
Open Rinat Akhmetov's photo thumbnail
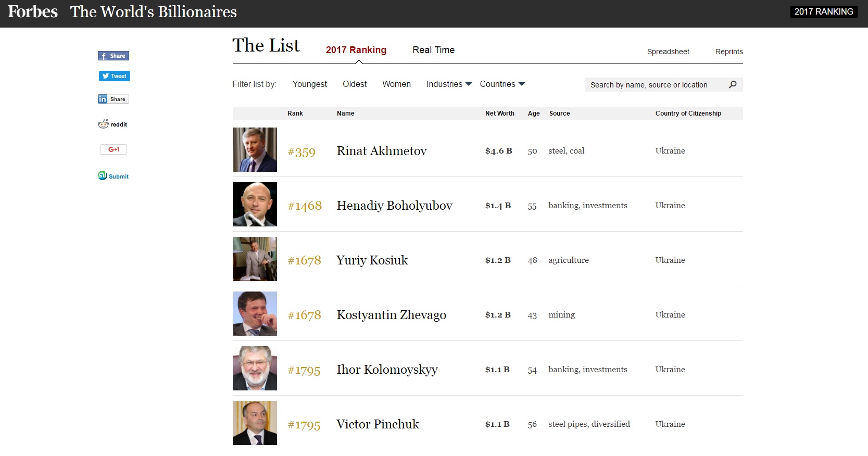(x=255, y=149)
